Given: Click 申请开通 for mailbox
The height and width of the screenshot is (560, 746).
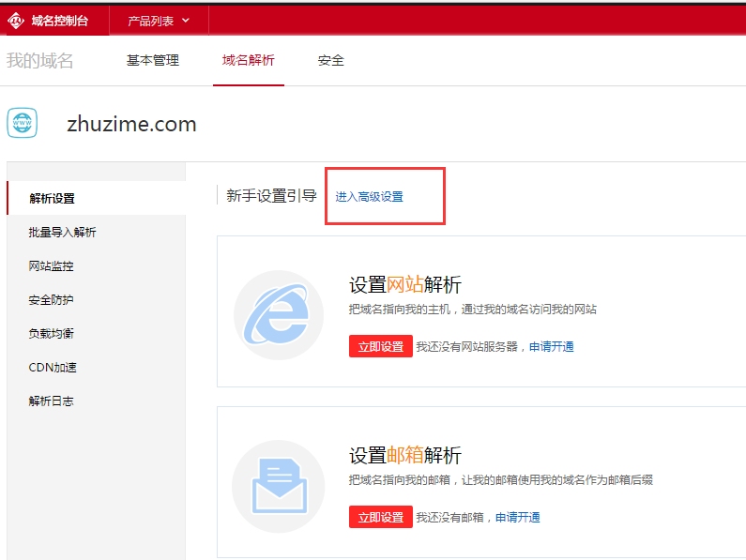Looking at the screenshot, I should pos(518,517).
